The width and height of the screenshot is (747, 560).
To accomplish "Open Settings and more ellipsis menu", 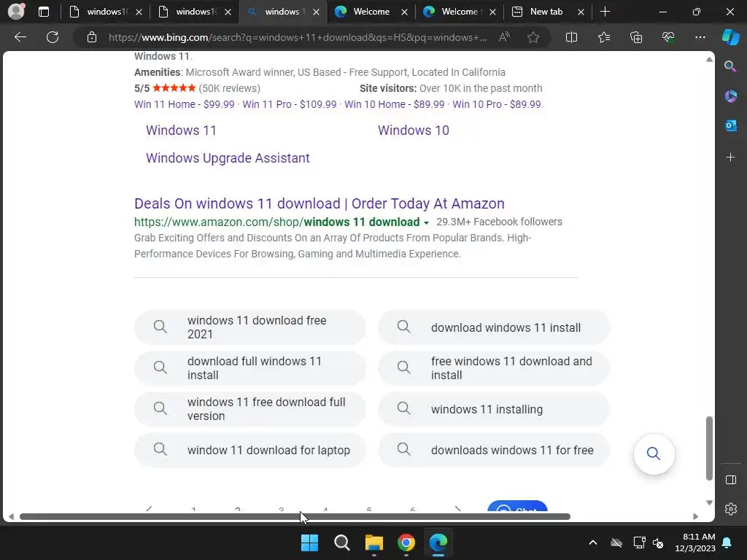I will coord(700,37).
